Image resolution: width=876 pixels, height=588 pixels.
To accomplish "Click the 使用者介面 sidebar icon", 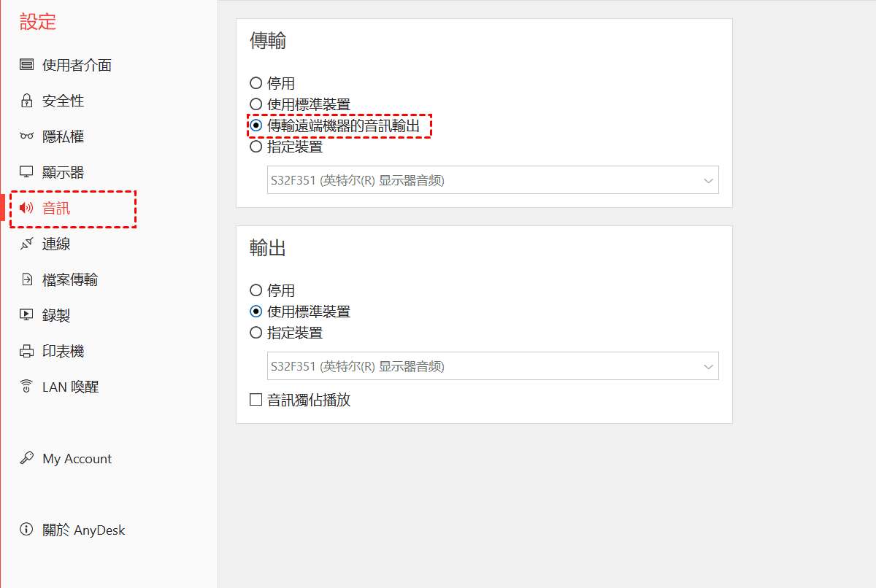I will click(x=27, y=65).
